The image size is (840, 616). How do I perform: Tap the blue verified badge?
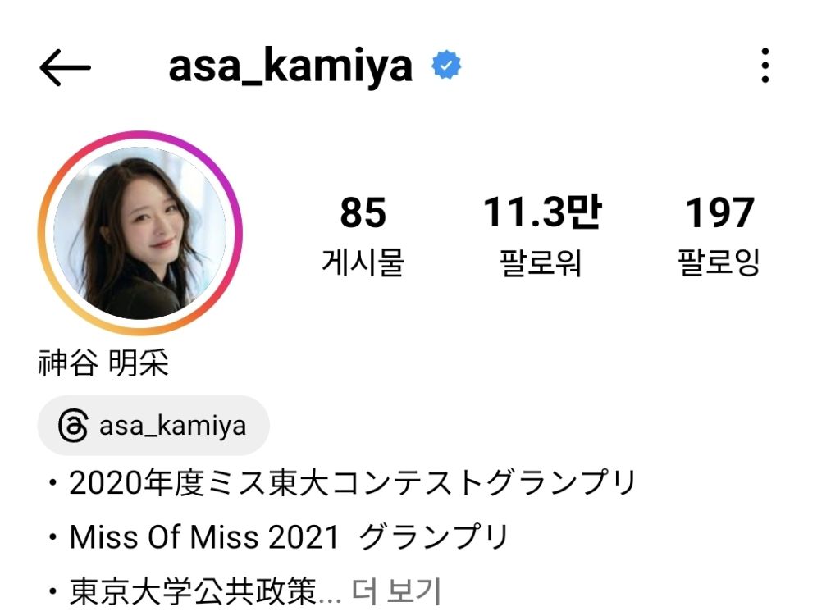[x=446, y=66]
